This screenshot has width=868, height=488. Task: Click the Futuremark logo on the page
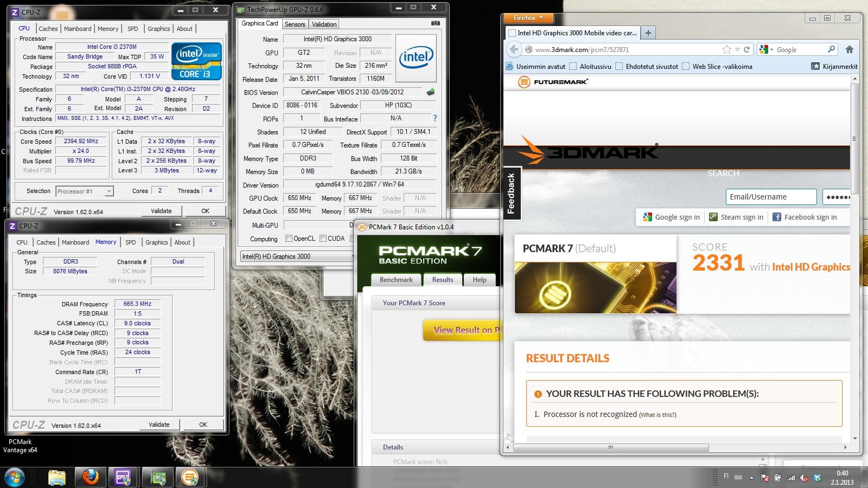[553, 82]
